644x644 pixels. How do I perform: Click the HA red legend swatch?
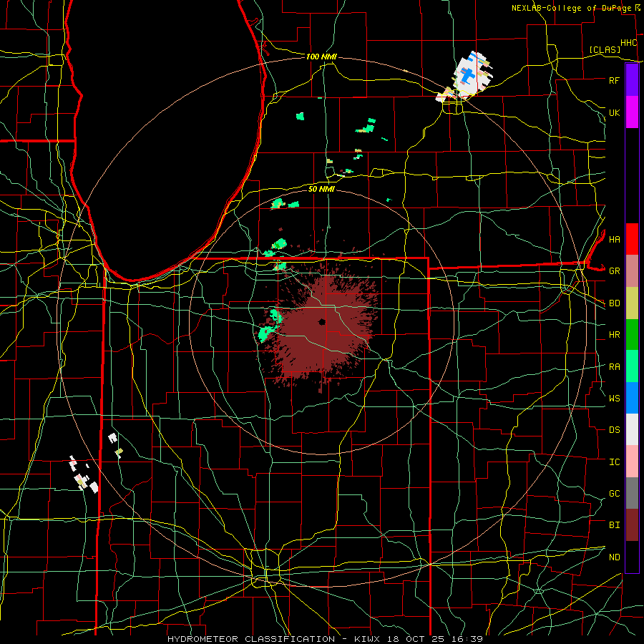click(632, 239)
